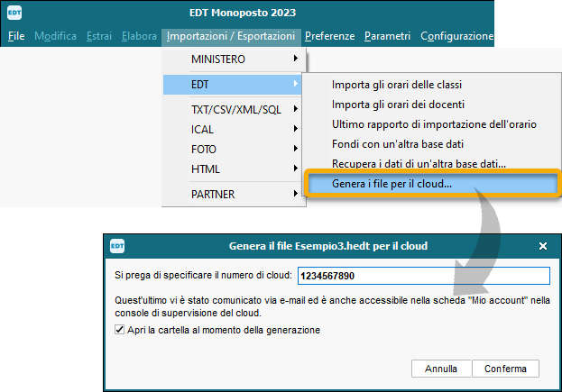Open the Modifica menu
562x392 pixels.
point(56,36)
